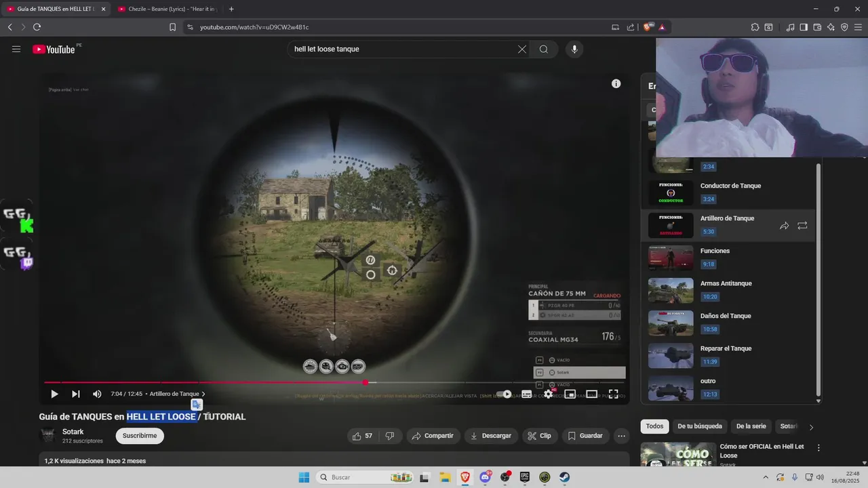
Task: Mute the video volume
Action: point(97,394)
